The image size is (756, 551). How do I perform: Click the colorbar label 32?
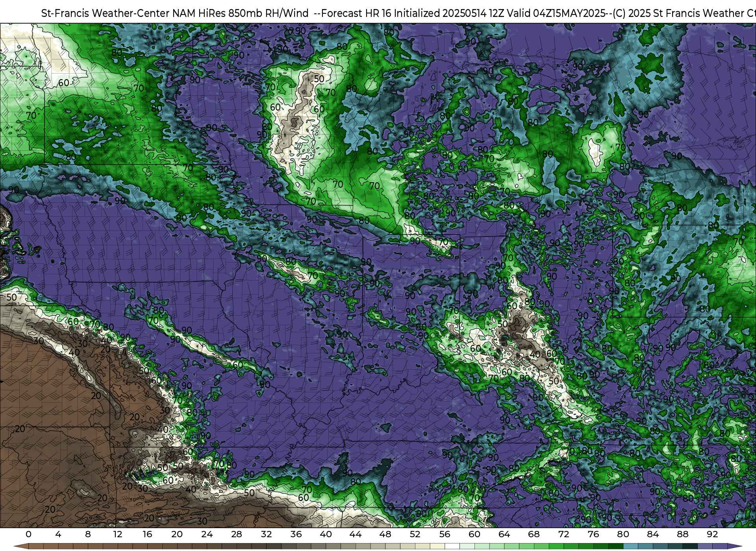pos(266,534)
